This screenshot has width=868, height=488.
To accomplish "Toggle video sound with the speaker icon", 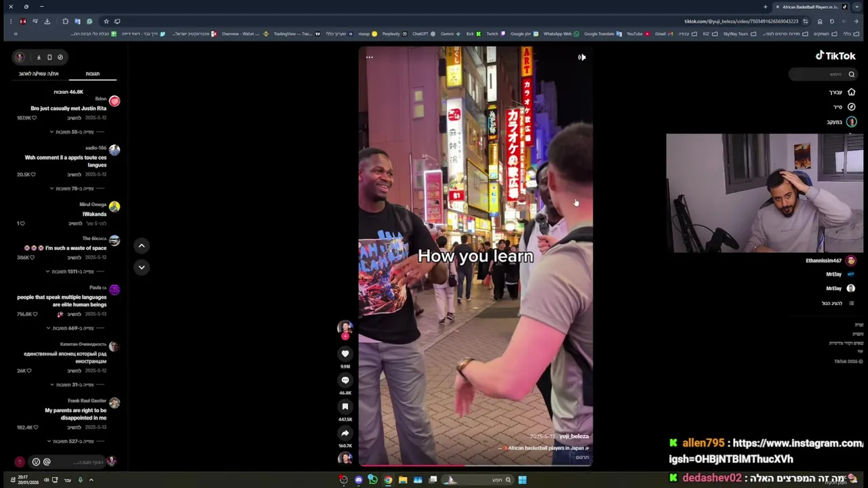I will tap(582, 57).
